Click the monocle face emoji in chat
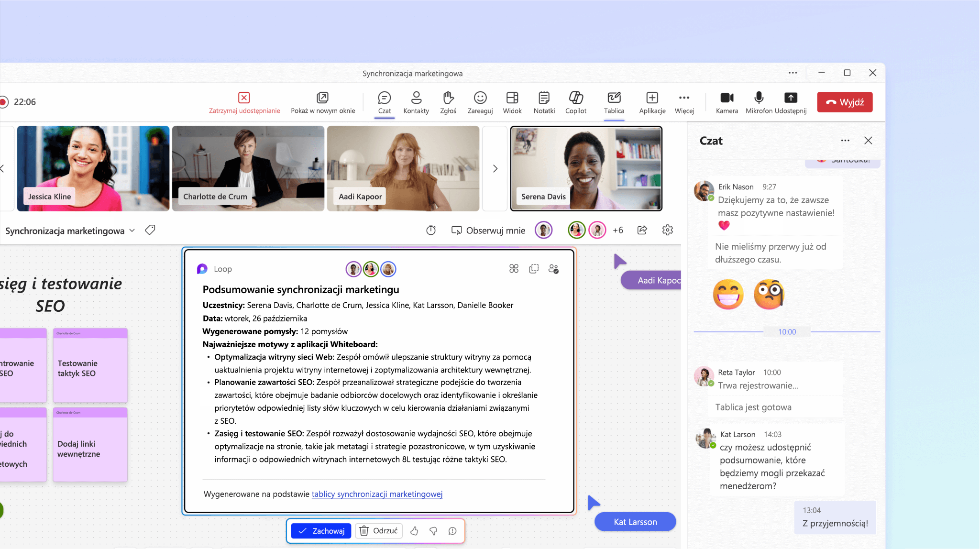Viewport: 980px width, 549px height. click(x=769, y=294)
